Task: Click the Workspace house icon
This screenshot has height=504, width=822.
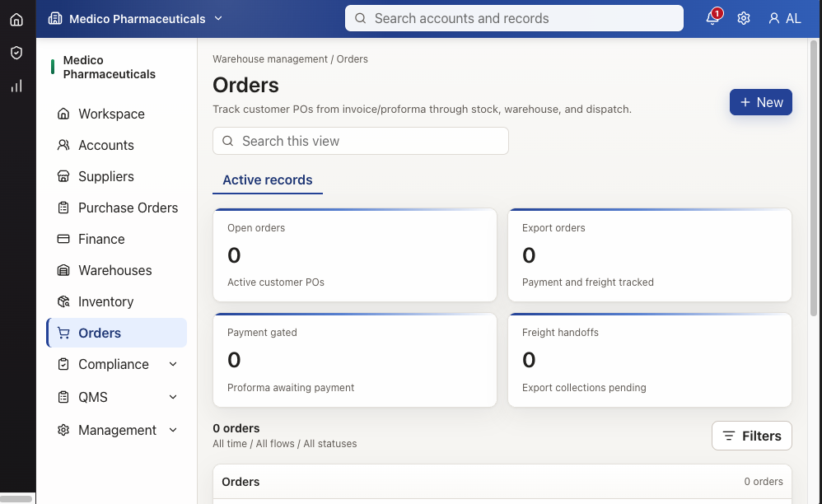Action: pyautogui.click(x=63, y=114)
